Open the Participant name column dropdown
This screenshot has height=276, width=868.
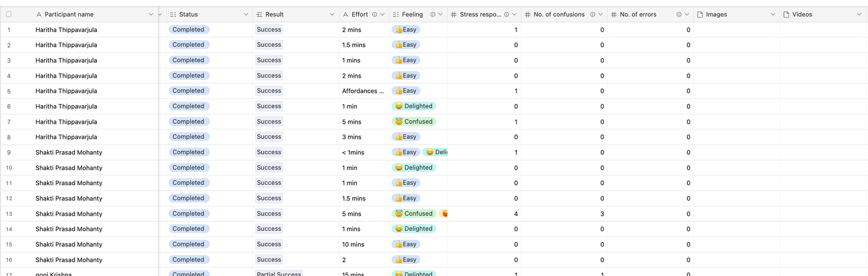point(151,15)
